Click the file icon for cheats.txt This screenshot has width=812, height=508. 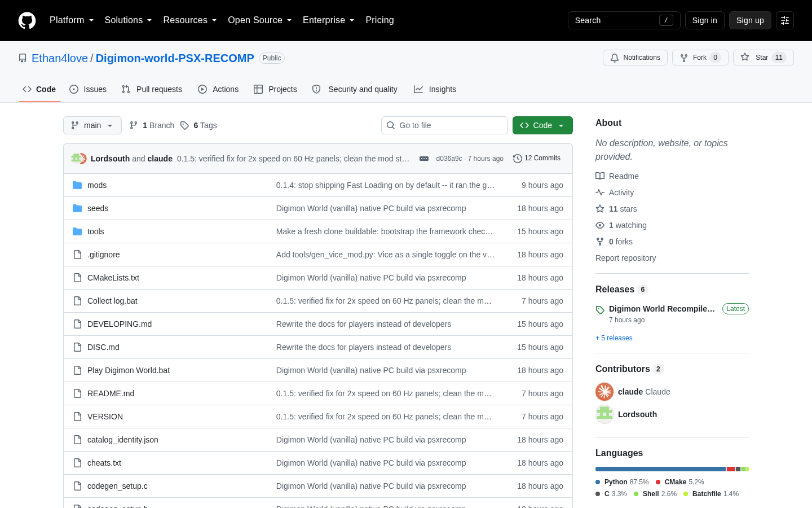(x=77, y=463)
